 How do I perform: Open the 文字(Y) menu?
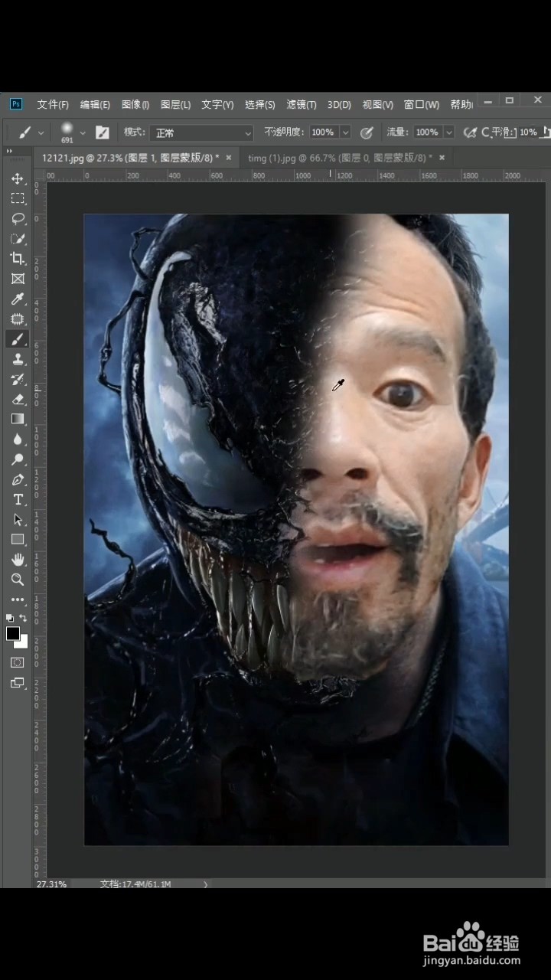point(217,105)
